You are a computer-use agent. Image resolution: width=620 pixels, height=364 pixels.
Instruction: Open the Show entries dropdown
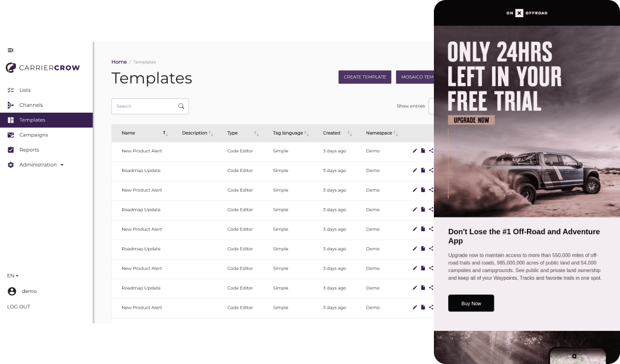pos(431,106)
